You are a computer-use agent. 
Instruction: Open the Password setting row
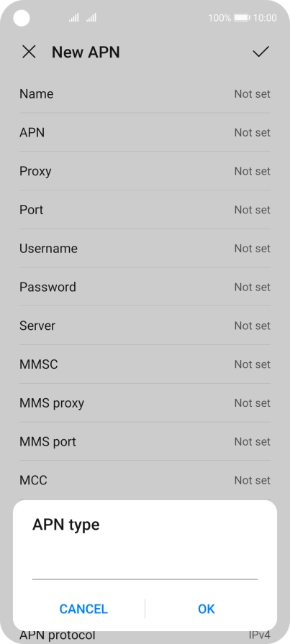tap(145, 287)
